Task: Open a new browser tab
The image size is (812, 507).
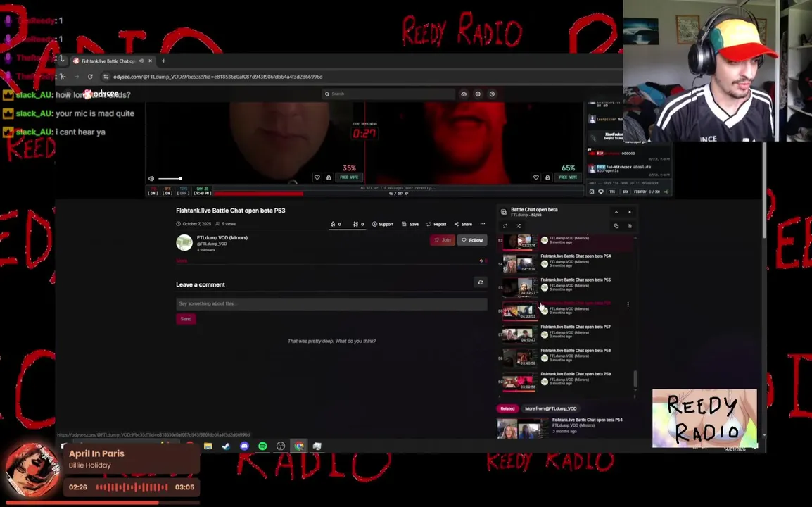Action: [164, 61]
